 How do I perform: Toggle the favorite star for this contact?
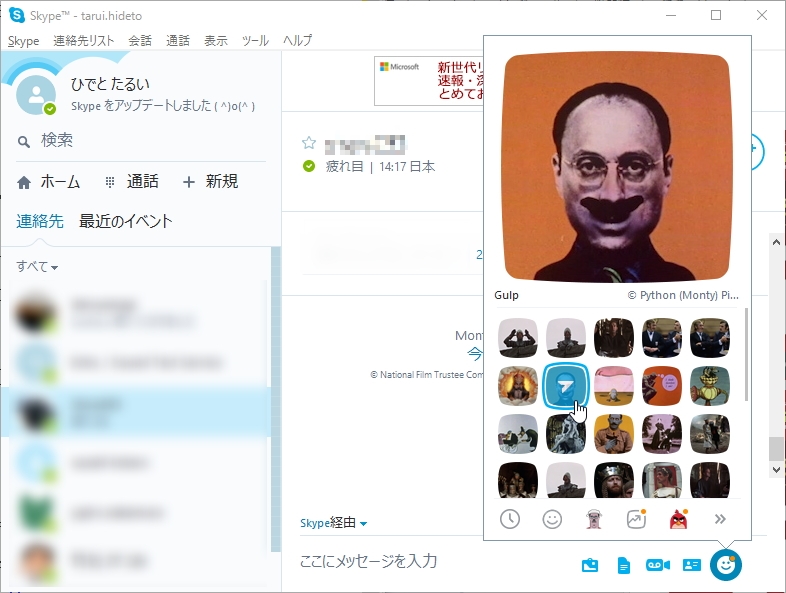click(309, 143)
